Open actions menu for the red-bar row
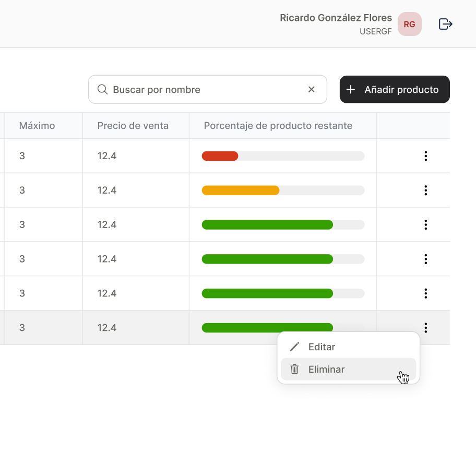This screenshot has width=476, height=476. (425, 156)
